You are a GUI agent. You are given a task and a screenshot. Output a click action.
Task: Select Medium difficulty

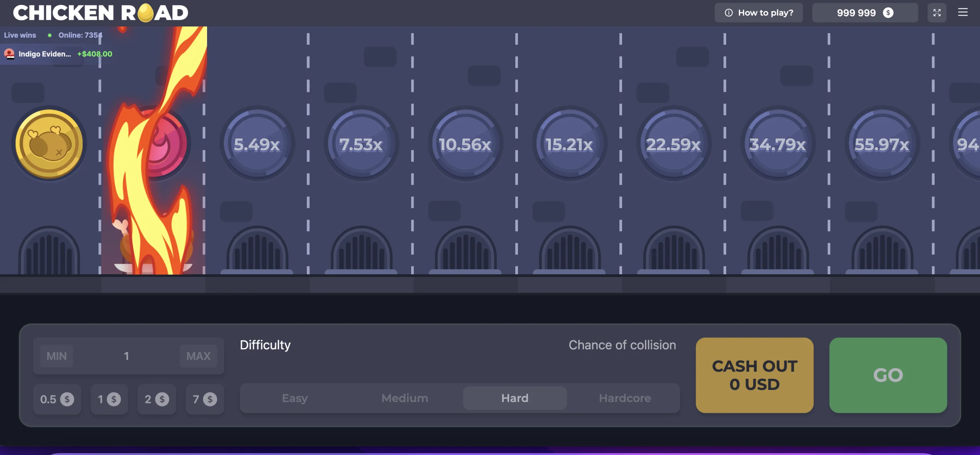[405, 398]
